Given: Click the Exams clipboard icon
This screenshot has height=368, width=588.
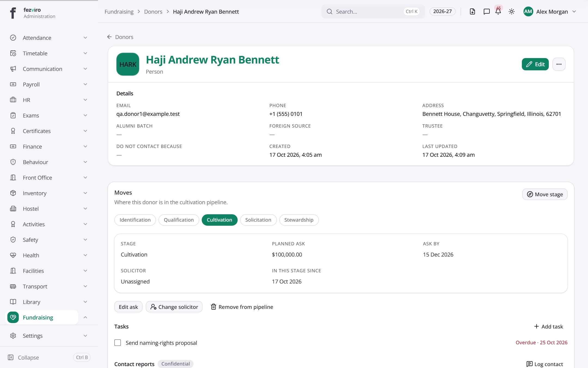Looking at the screenshot, I should pyautogui.click(x=13, y=115).
